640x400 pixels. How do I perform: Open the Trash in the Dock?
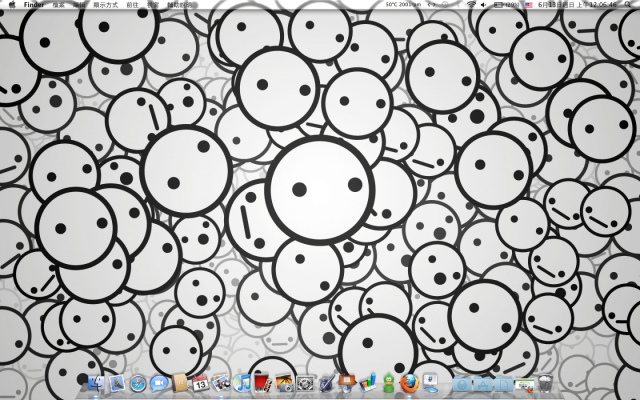[x=545, y=384]
